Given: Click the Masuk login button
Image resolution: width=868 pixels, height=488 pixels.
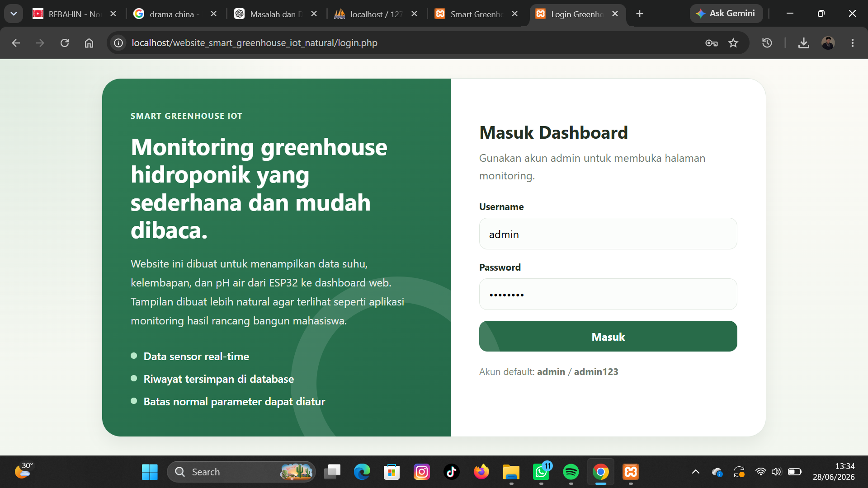Looking at the screenshot, I should click(608, 336).
